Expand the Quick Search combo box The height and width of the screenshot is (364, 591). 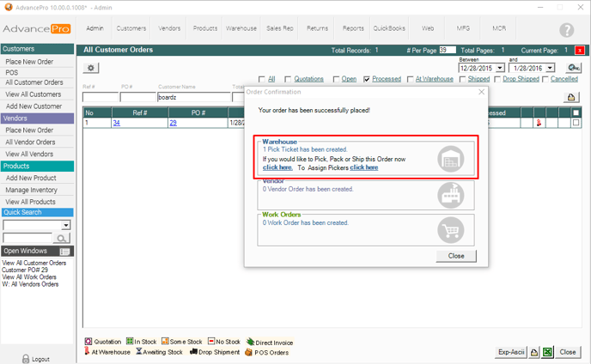66,225
